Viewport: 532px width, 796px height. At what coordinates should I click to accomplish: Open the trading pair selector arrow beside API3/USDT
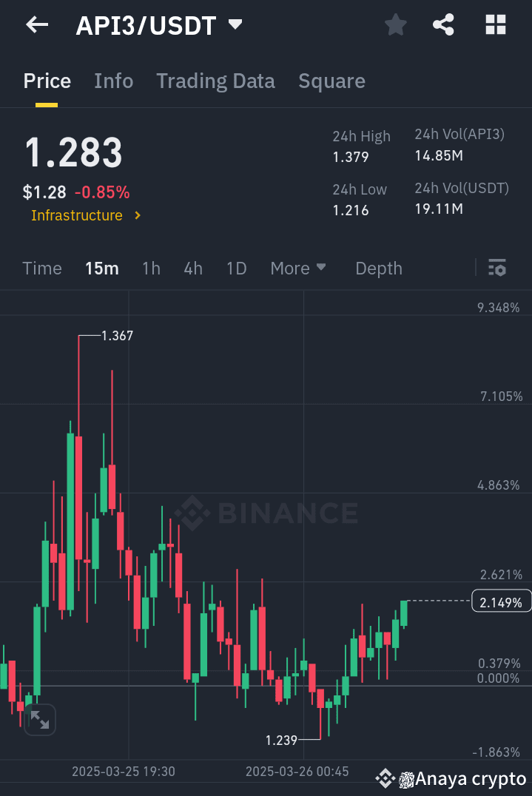235,24
